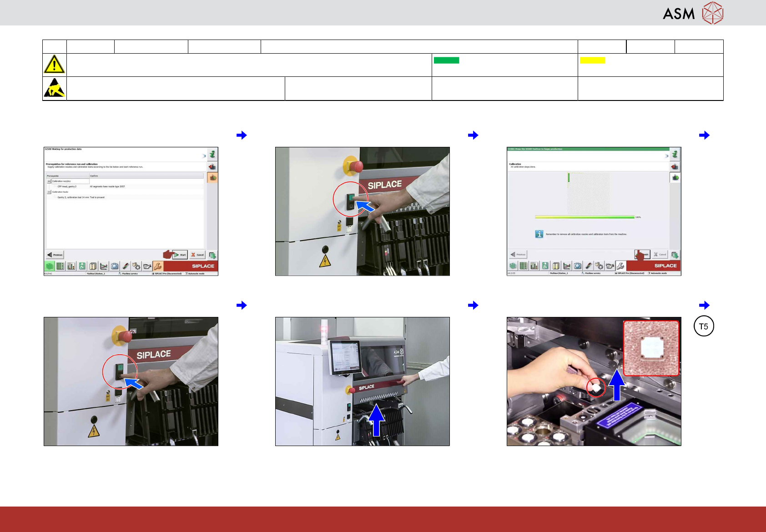Viewport: 766px width, 532px height.
Task: Click 'Remember to remove all calibration nozzles' message
Action: (x=586, y=234)
